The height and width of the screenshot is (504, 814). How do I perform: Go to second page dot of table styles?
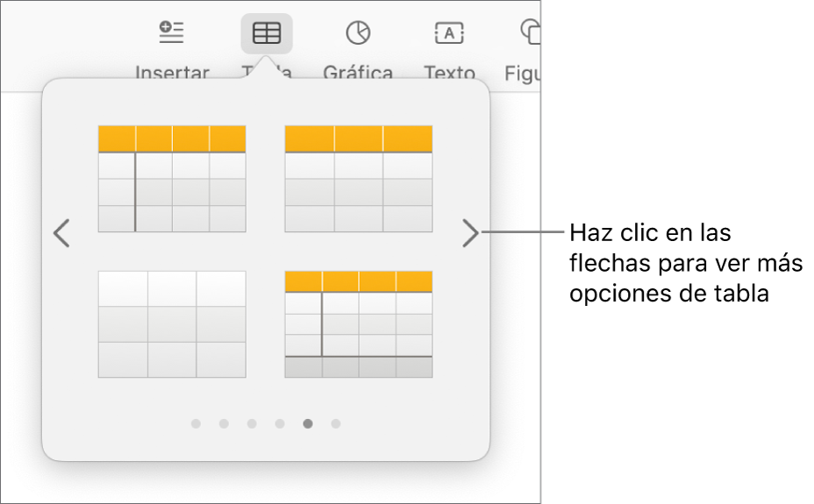(224, 423)
